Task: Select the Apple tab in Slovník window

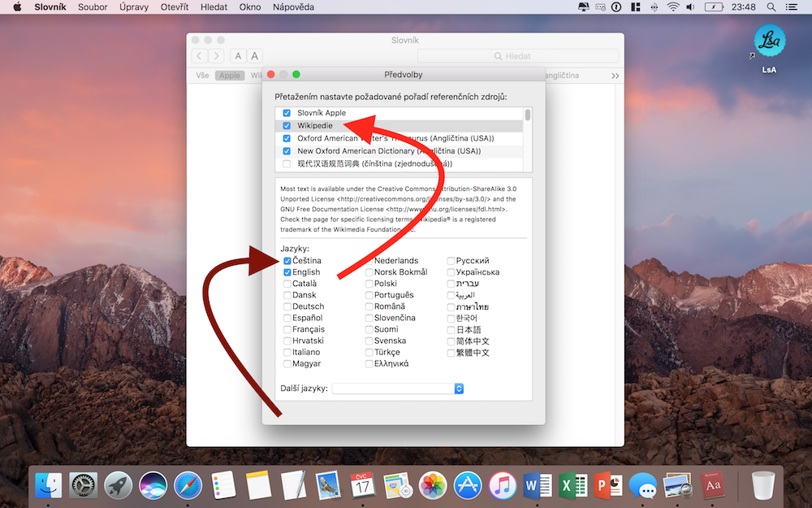Action: 230,75
